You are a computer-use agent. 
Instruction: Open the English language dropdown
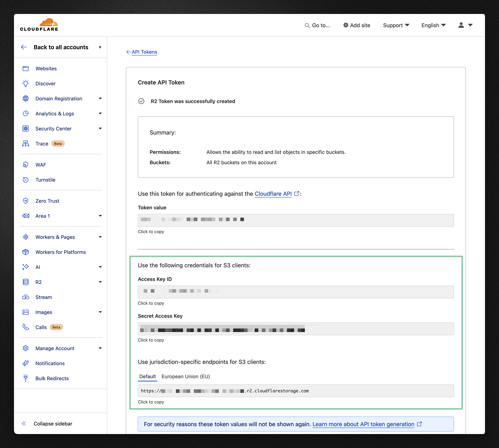[434, 25]
